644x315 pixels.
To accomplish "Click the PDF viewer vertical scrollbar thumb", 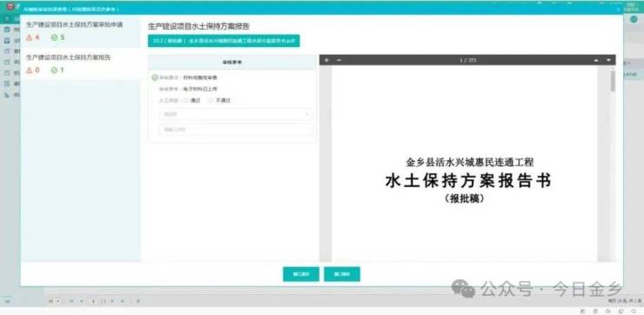I will 613,81.
